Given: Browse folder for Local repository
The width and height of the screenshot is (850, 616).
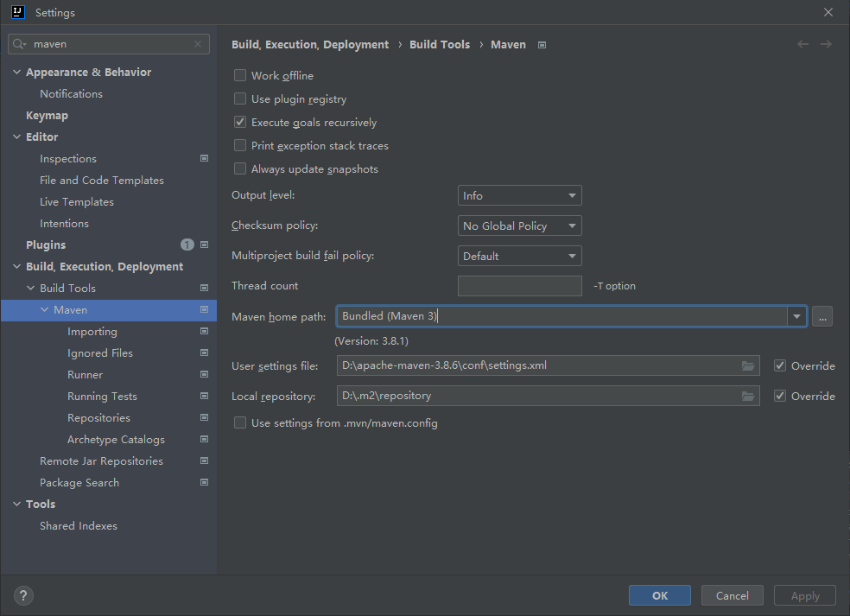Looking at the screenshot, I should click(748, 396).
